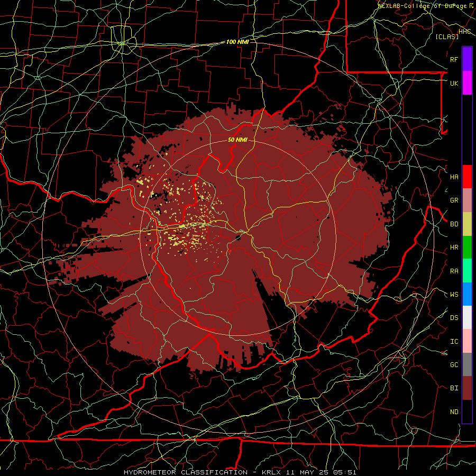Click the BI dark red legend swatch
The width and height of the screenshot is (476, 476).
[467, 388]
